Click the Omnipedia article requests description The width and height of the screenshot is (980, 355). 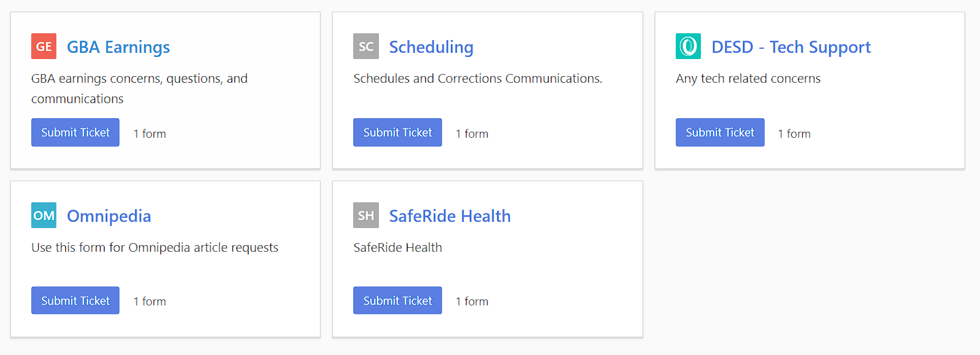(155, 248)
